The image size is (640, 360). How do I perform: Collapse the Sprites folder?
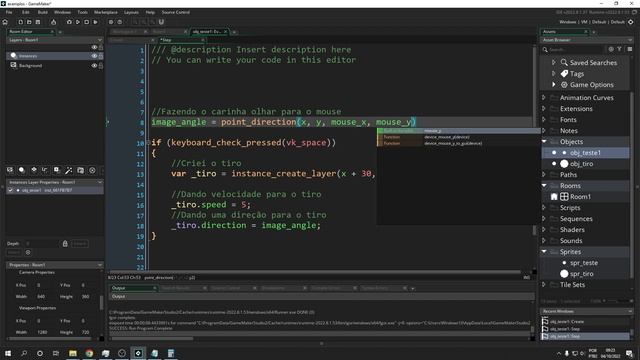click(544, 252)
